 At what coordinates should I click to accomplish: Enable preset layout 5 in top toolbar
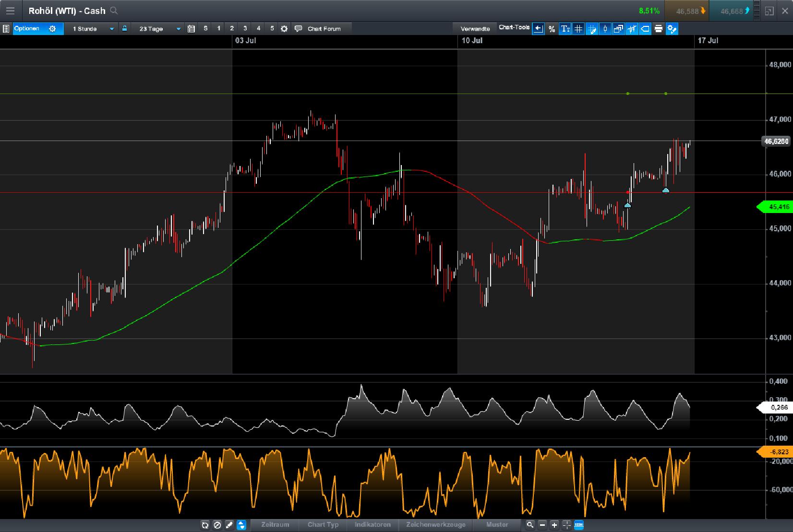coord(272,29)
